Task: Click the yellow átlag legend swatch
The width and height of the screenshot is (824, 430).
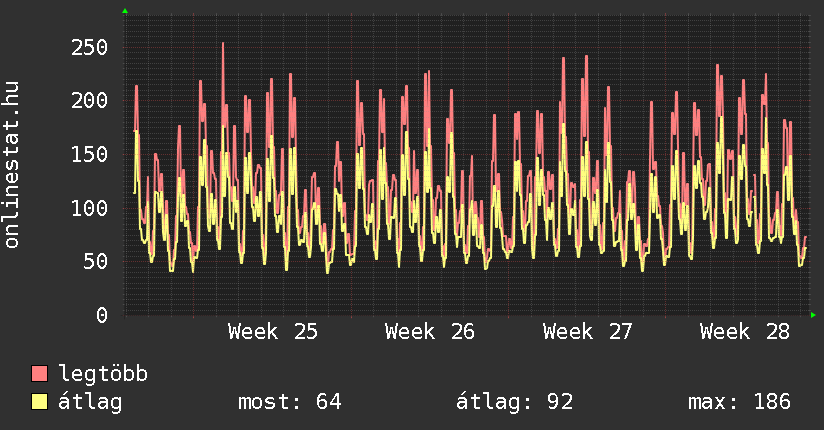Action: (x=39, y=401)
